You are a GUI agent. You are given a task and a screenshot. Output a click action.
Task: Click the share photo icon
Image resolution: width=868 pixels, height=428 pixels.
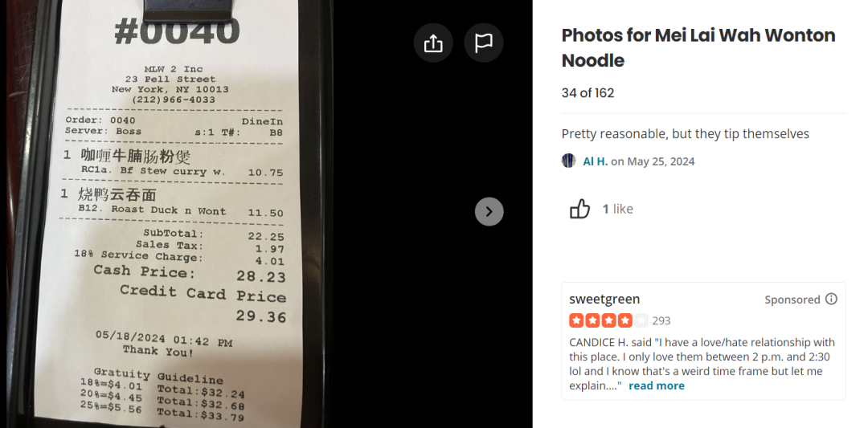[x=433, y=43]
